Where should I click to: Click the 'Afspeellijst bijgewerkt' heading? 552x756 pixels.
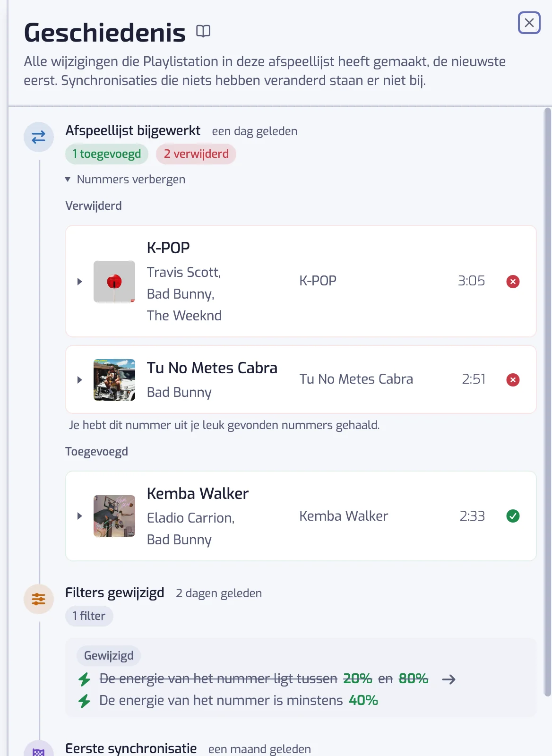[x=133, y=130]
